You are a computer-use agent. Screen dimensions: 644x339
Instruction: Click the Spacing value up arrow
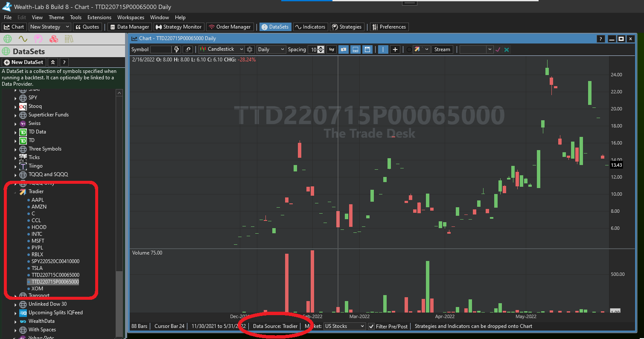click(x=321, y=48)
